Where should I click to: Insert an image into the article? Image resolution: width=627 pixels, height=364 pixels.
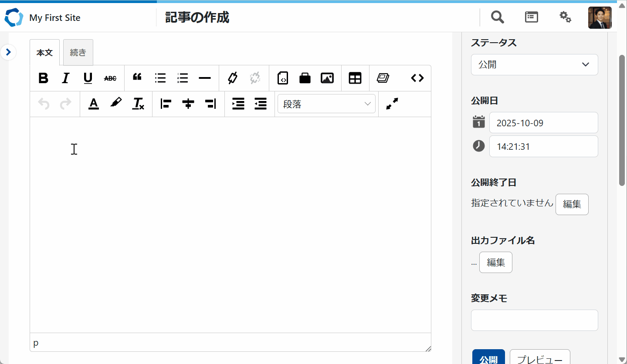(327, 78)
